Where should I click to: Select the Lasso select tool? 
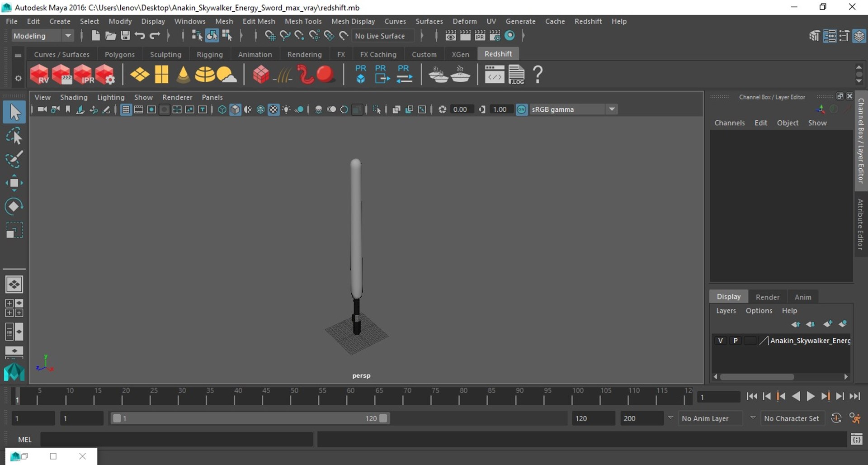pos(14,136)
